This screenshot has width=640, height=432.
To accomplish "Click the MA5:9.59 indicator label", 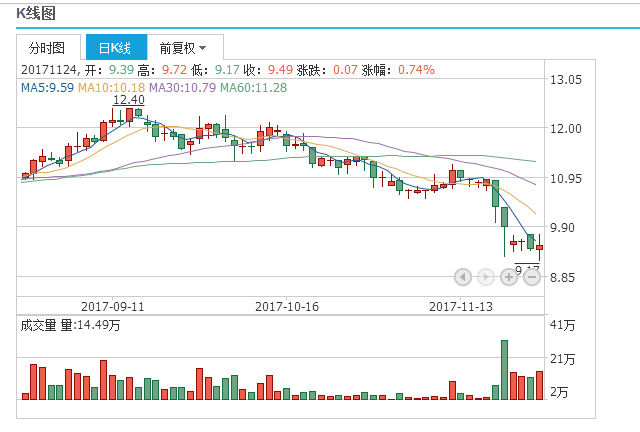I will click(47, 87).
